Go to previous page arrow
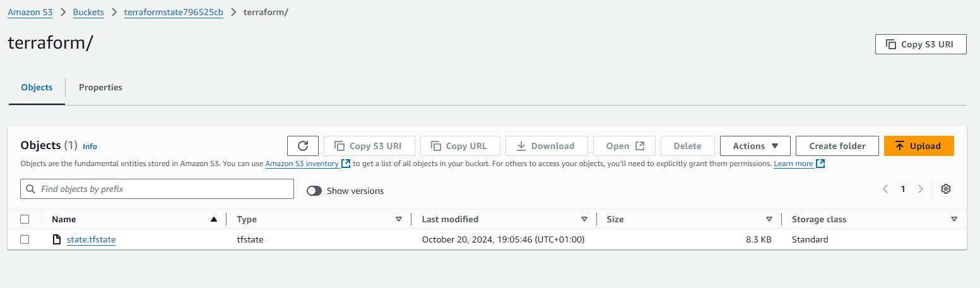Screen dimensions: 980x288 click(885, 189)
